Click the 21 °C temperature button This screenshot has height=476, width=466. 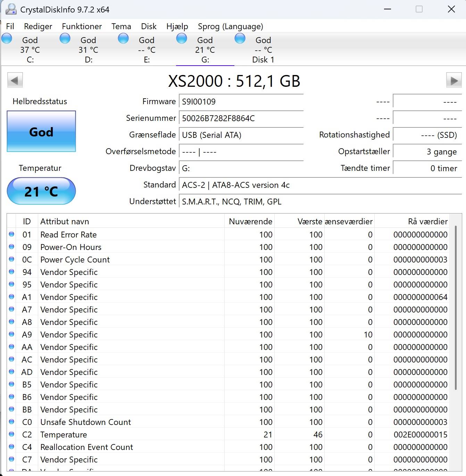click(x=41, y=191)
